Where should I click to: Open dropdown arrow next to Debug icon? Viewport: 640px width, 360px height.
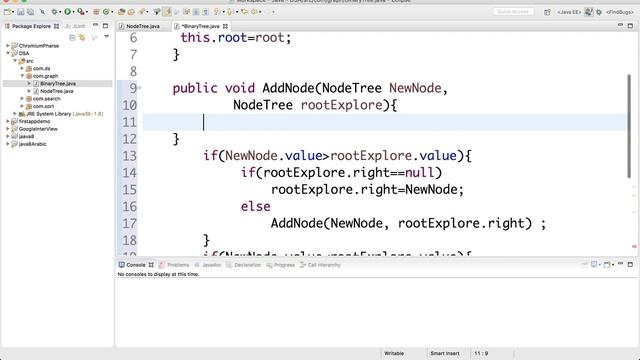pyautogui.click(x=60, y=12)
